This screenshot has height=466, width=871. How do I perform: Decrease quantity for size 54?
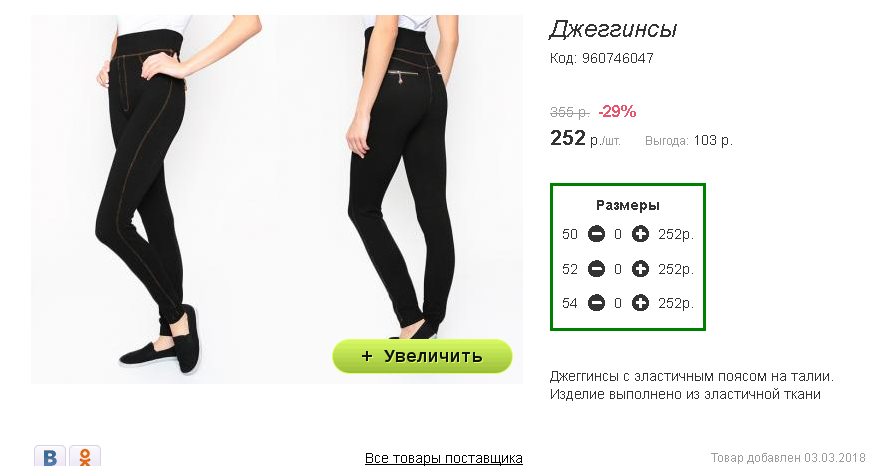tap(596, 303)
